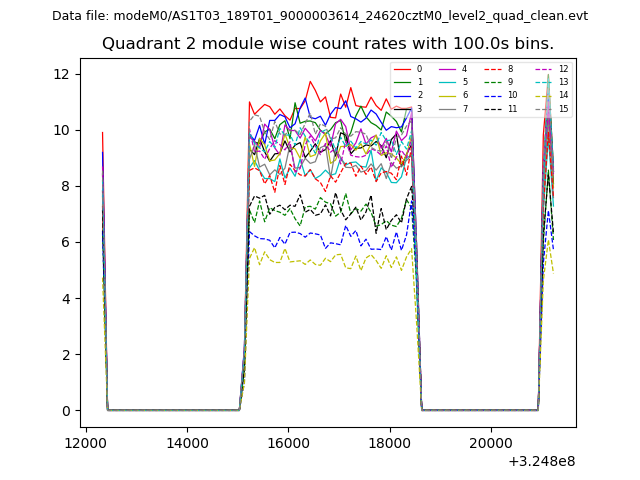Click the data file path text at top
The width and height of the screenshot is (640, 480).
coord(320,16)
